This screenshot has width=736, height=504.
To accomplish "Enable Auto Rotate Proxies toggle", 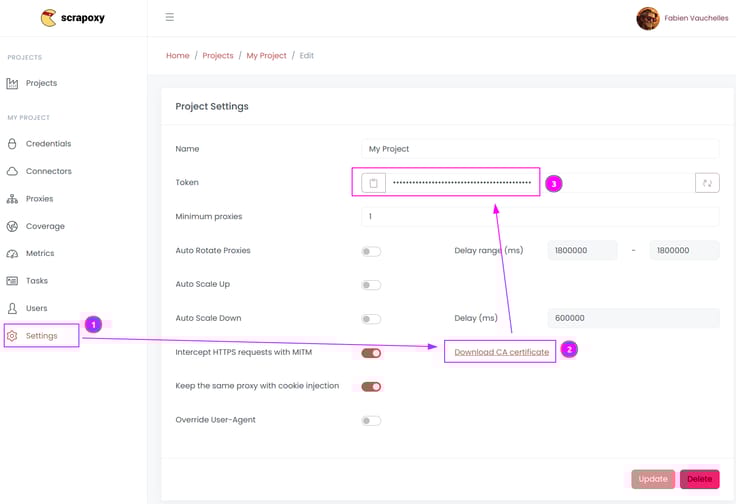I will 371,252.
